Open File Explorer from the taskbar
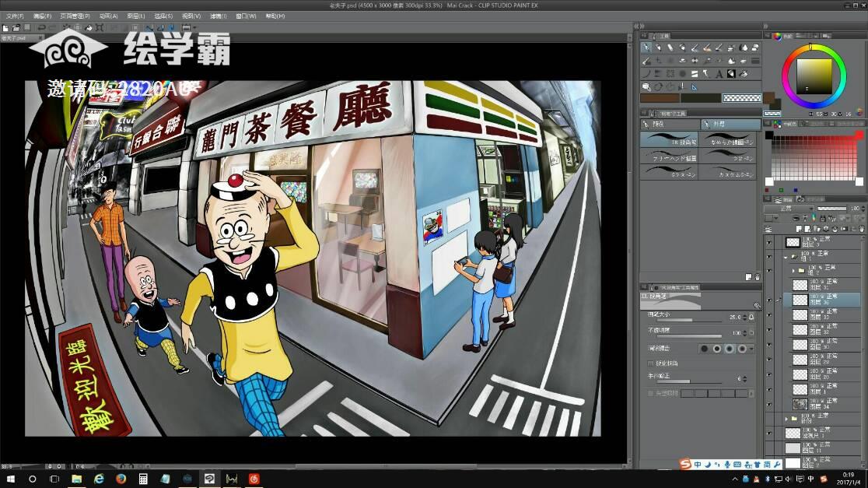Screen dimensions: 868x488 76,479
